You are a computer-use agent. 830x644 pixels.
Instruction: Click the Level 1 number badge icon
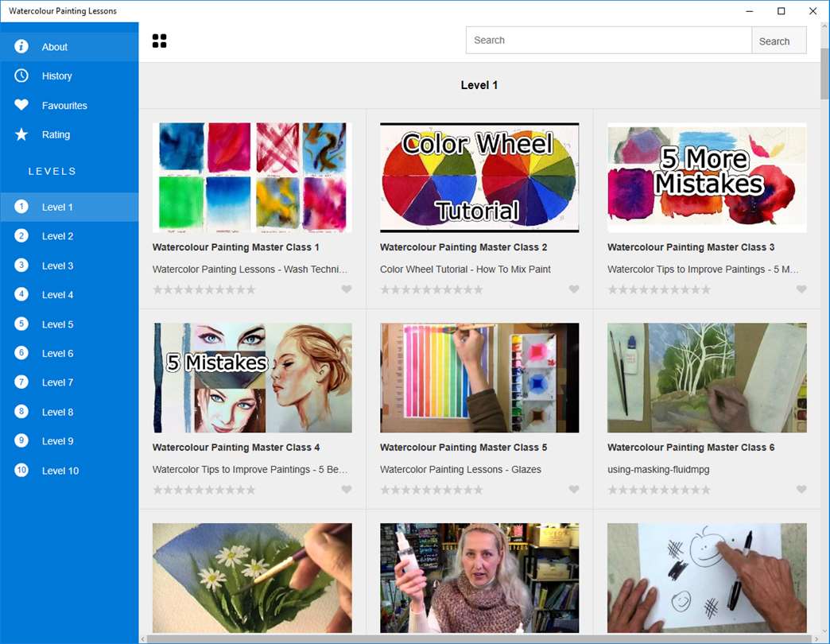point(21,207)
